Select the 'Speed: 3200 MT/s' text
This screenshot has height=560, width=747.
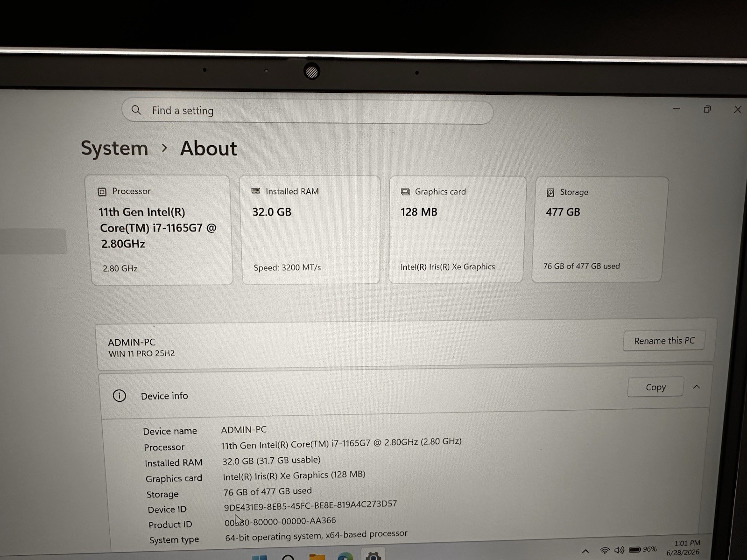point(287,267)
